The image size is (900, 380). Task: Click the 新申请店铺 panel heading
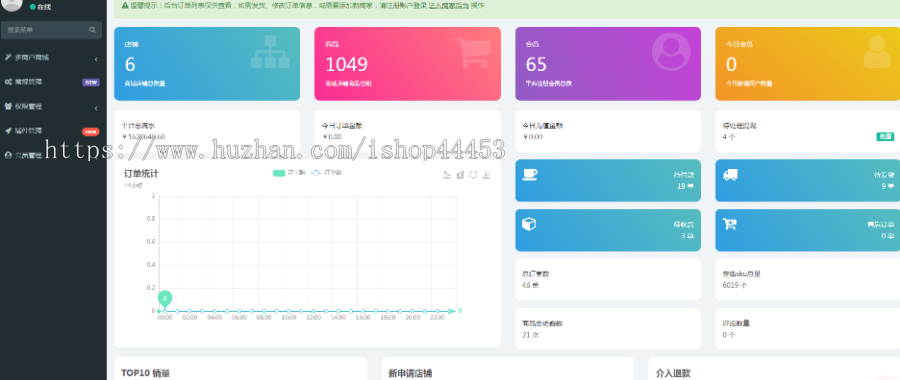pyautogui.click(x=410, y=374)
